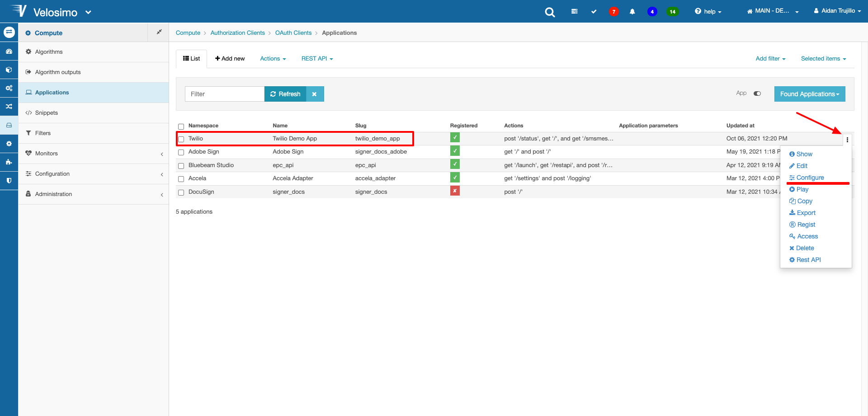Click the Refresh button
The image size is (868, 416).
pyautogui.click(x=285, y=94)
